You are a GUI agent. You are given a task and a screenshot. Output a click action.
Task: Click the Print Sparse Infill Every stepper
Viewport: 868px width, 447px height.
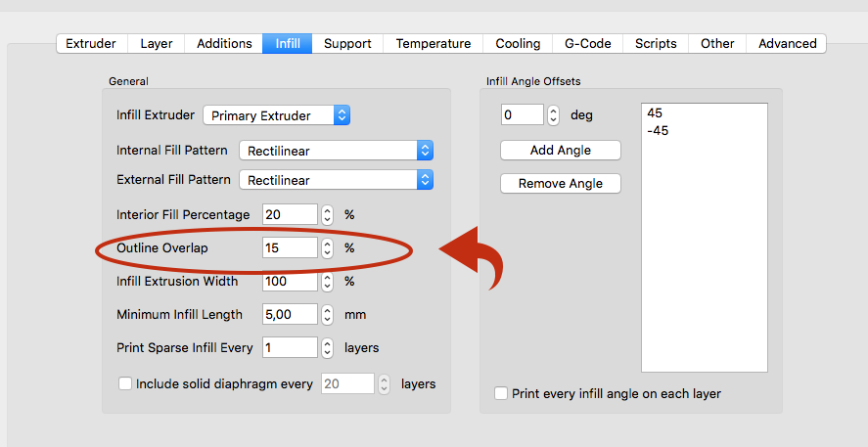[327, 348]
